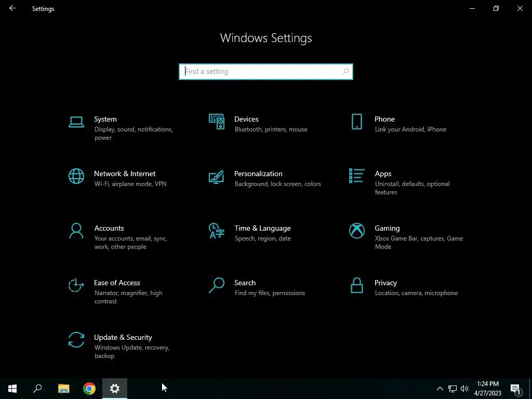Open the Personalization brush icon
532x399 pixels.
point(217,177)
